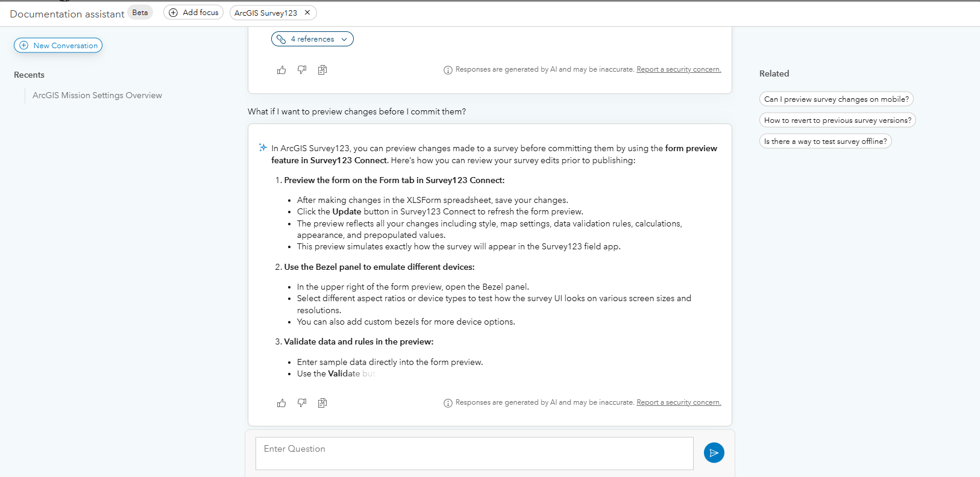Select 'Is there a way to test survey offline?'

825,142
